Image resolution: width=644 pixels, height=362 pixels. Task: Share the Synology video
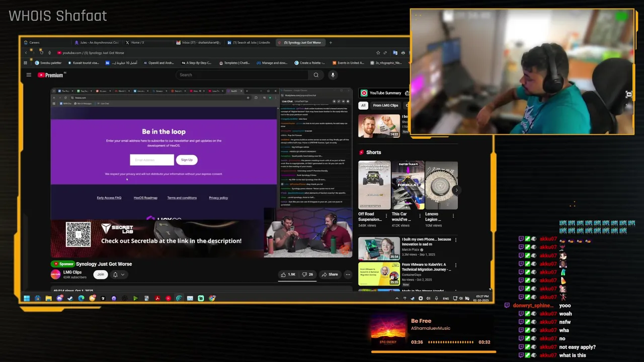pyautogui.click(x=330, y=275)
